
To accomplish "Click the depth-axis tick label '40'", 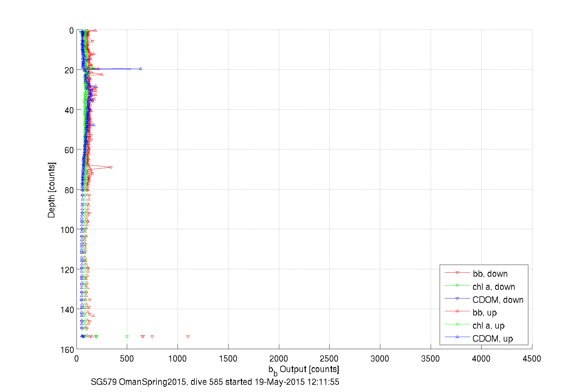I will click(x=69, y=110).
